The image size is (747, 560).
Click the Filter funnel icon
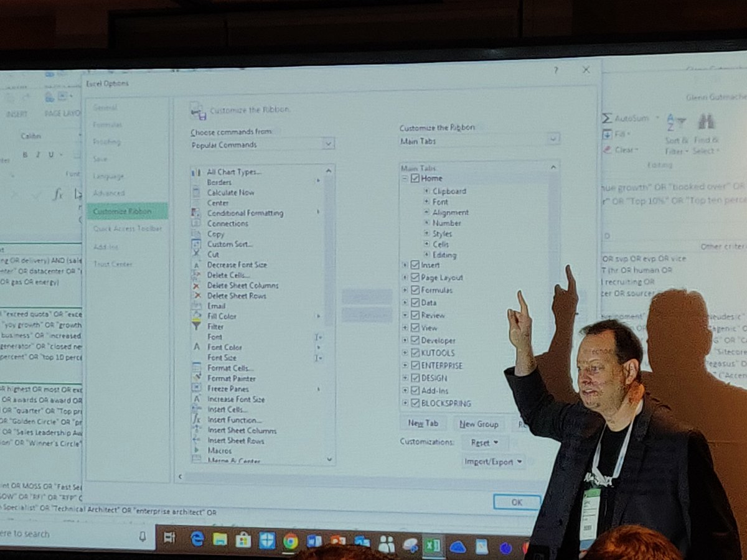pyautogui.click(x=197, y=326)
